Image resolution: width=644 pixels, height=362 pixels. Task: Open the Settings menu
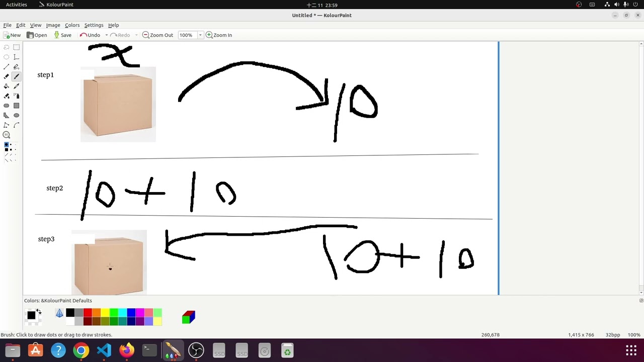click(94, 25)
